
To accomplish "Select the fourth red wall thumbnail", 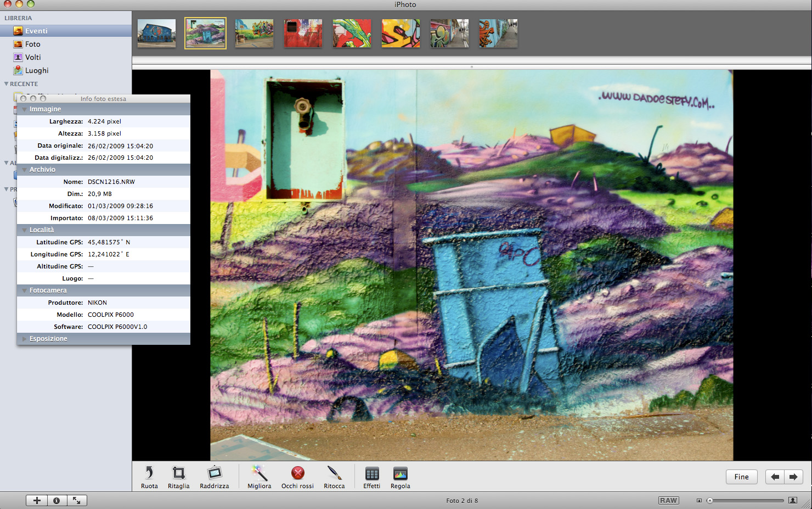I will click(x=303, y=33).
